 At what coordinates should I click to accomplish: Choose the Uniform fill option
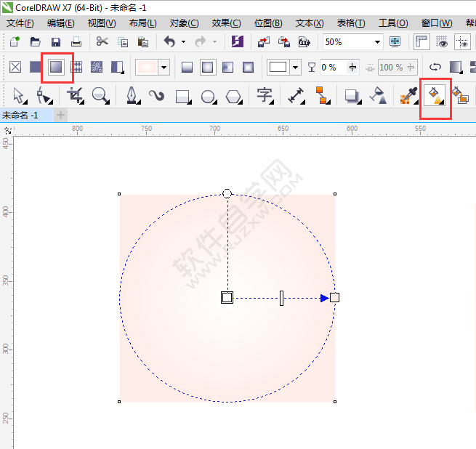coord(35,67)
